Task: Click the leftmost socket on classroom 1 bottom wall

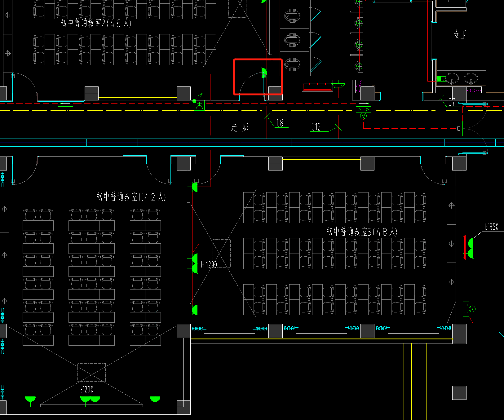Action: coord(30,399)
